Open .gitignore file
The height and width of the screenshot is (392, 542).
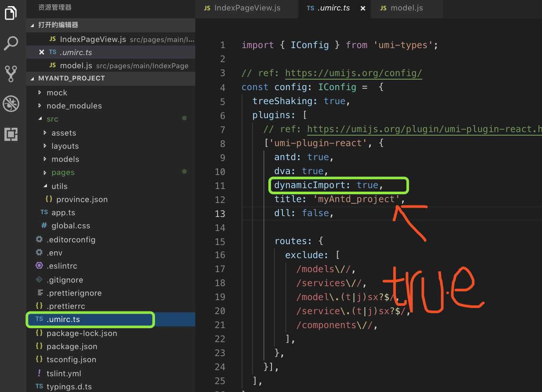point(65,280)
